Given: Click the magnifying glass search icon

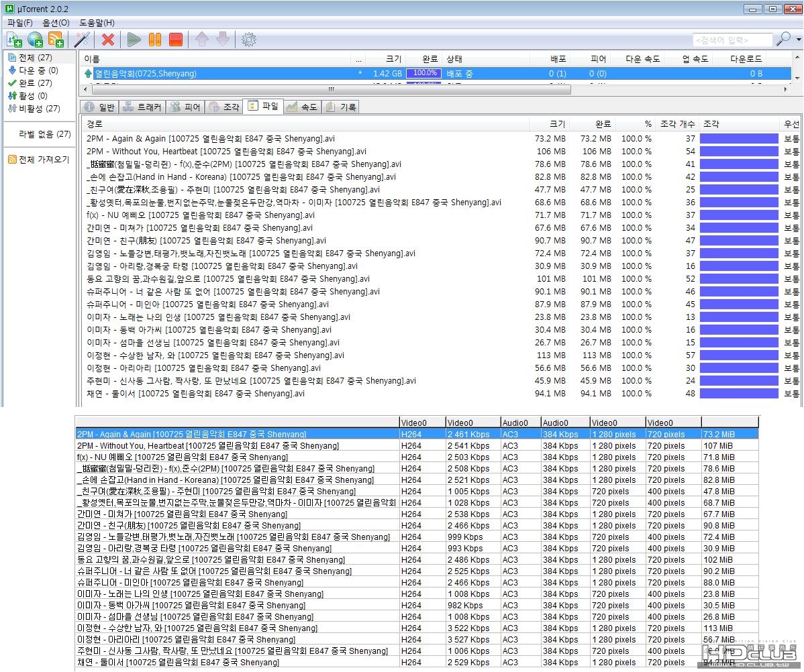Looking at the screenshot, I should point(783,40).
